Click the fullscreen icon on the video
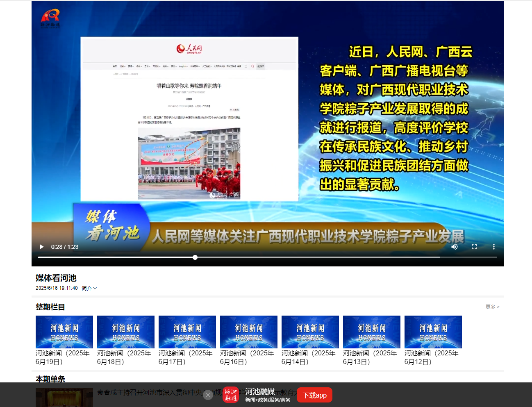Screen dimensions: 532x407 pyautogui.click(x=474, y=246)
